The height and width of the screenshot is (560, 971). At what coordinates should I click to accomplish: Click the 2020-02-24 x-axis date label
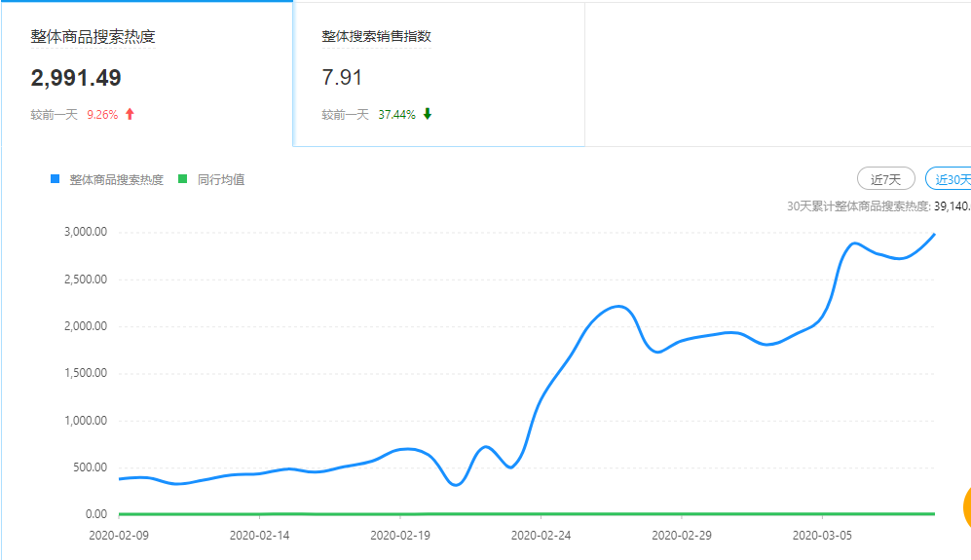542,536
